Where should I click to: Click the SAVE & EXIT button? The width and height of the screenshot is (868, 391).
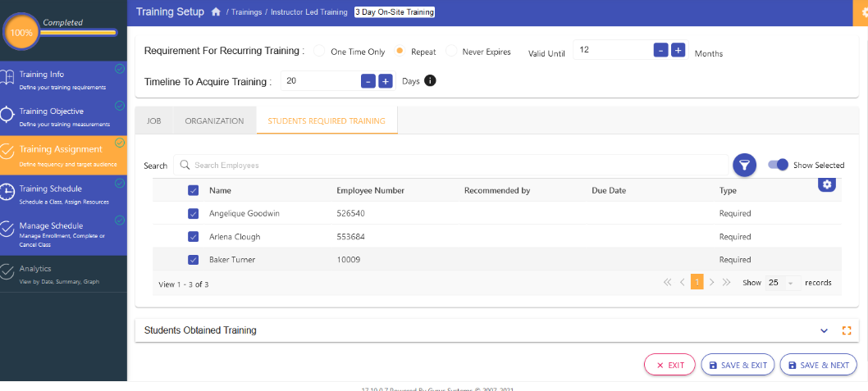[738, 365]
